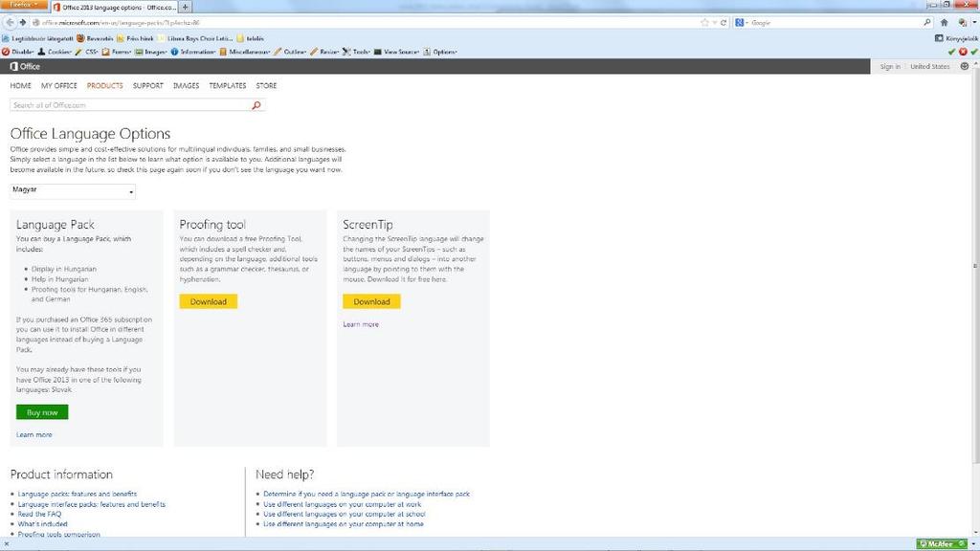Screen dimensions: 980x551
Task: Open the CSS menu in the developer toolbar
Action: (87, 52)
